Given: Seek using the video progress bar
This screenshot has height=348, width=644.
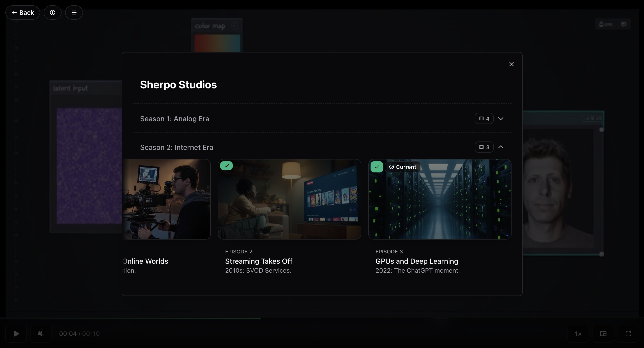Looking at the screenshot, I should [322, 318].
